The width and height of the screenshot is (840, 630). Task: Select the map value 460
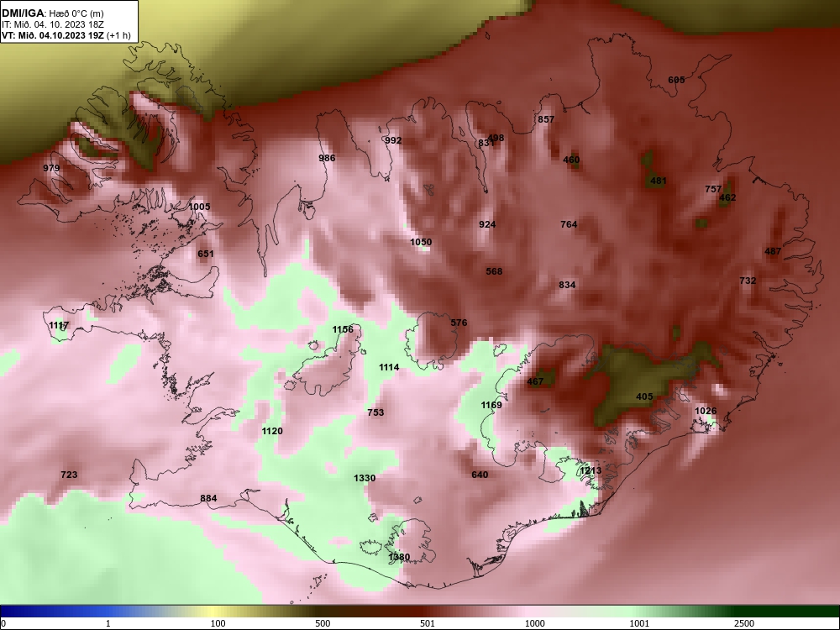pyautogui.click(x=571, y=160)
